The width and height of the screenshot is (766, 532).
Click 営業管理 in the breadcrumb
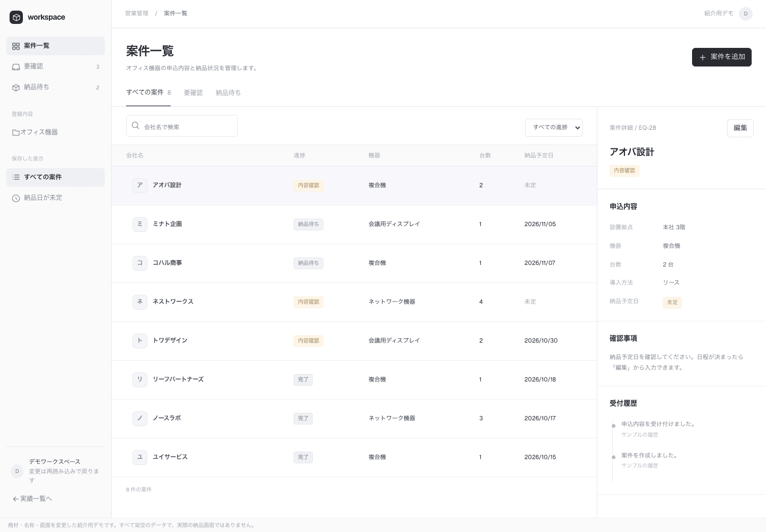click(x=137, y=13)
